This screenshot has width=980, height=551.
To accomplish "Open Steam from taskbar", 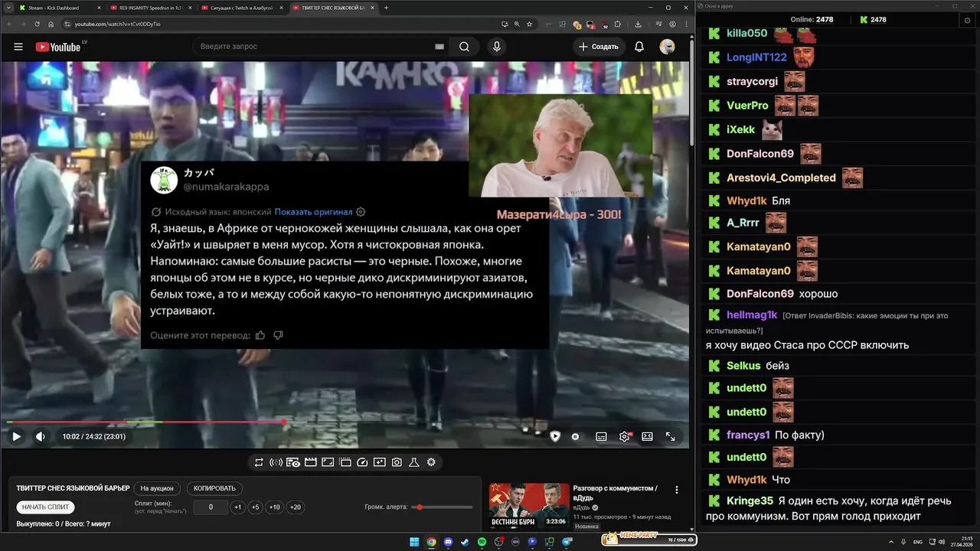I will (465, 542).
